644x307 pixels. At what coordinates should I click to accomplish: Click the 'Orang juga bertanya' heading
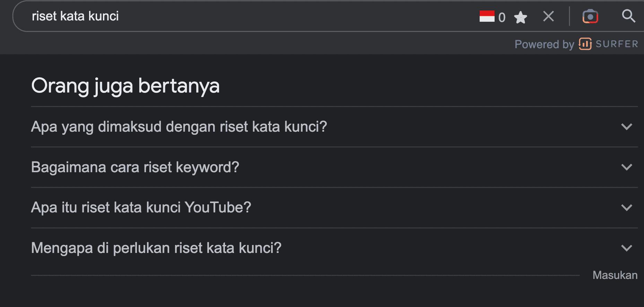(x=125, y=86)
